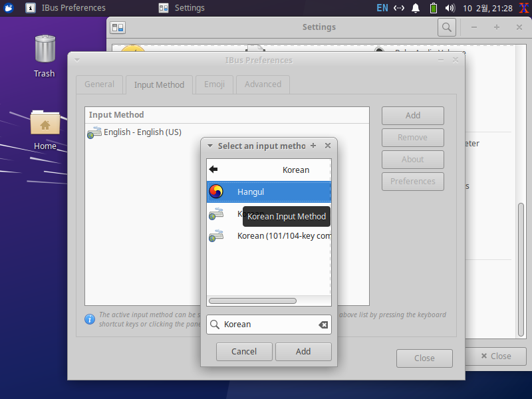Move Settings window vertical scrollbar
Image resolution: width=532 pixels, height=399 pixels.
pos(521,270)
